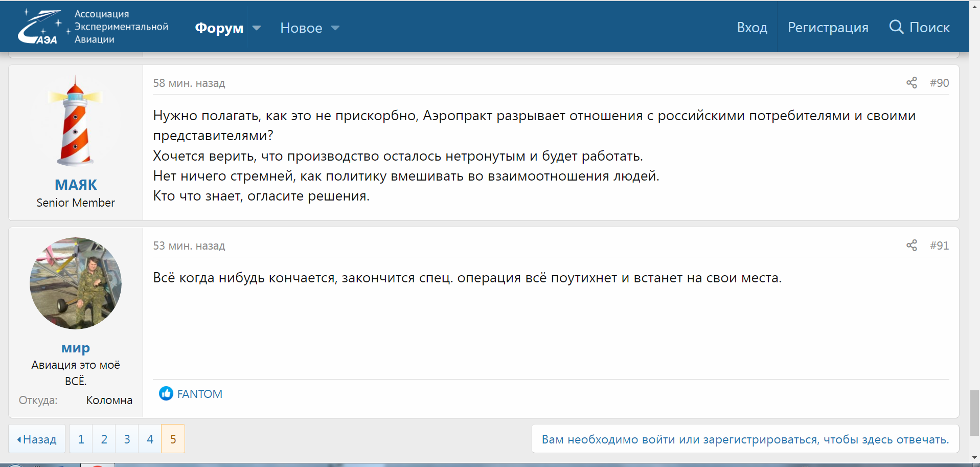Go to page 1 of thread
This screenshot has height=467, width=980.
(x=81, y=439)
